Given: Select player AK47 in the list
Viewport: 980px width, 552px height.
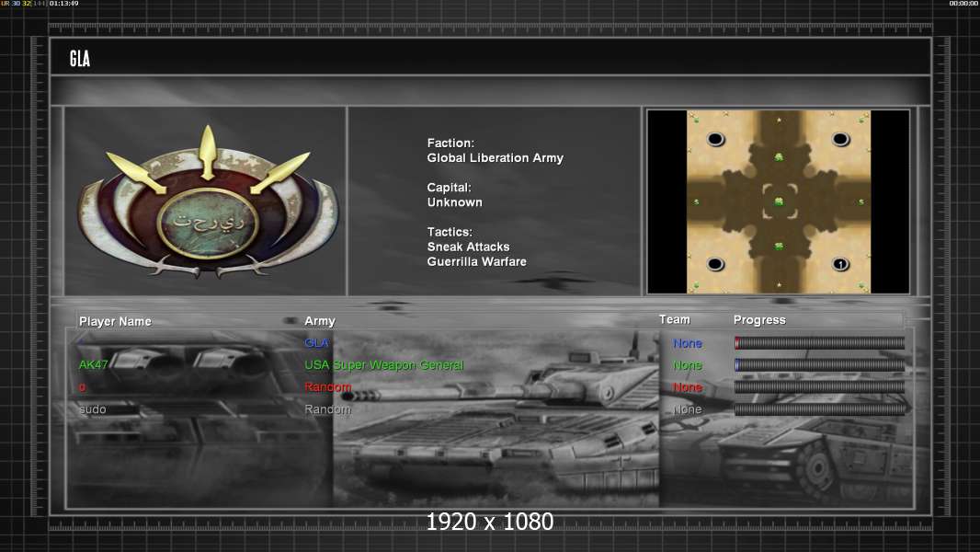Looking at the screenshot, I should coord(93,365).
